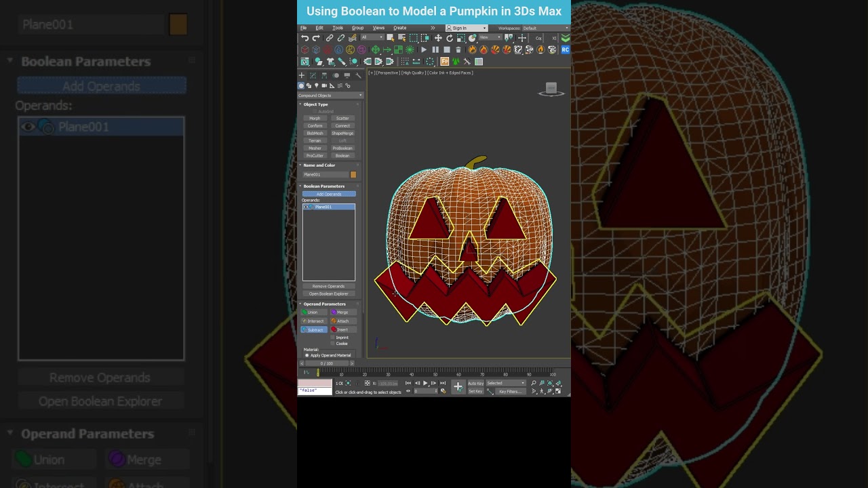The height and width of the screenshot is (488, 868).
Task: Open the Tools menu
Action: point(338,28)
